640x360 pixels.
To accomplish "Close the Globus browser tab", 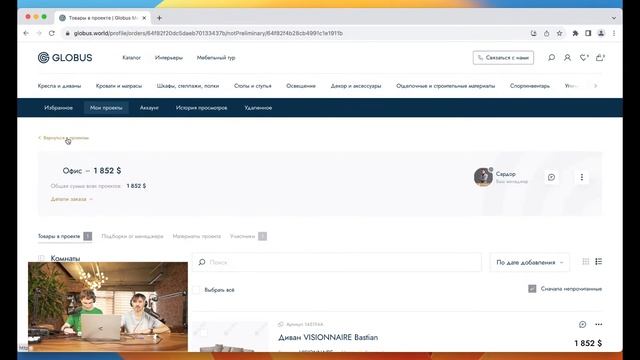I will [144, 18].
